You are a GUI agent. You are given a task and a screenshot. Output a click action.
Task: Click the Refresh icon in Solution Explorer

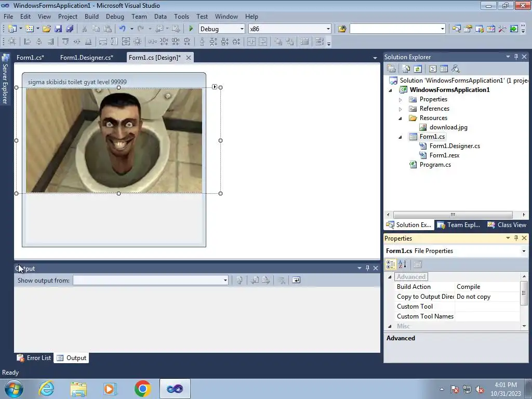pyautogui.click(x=418, y=69)
